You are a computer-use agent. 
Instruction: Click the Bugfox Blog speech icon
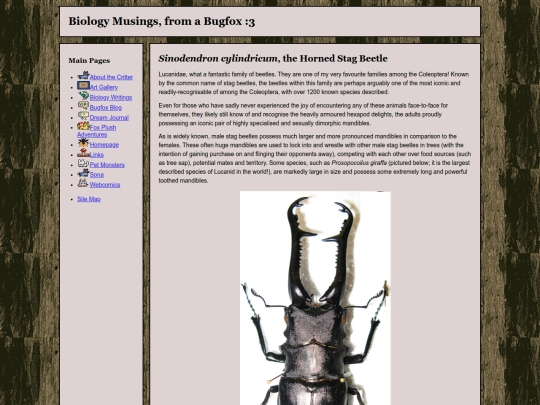coord(83,105)
